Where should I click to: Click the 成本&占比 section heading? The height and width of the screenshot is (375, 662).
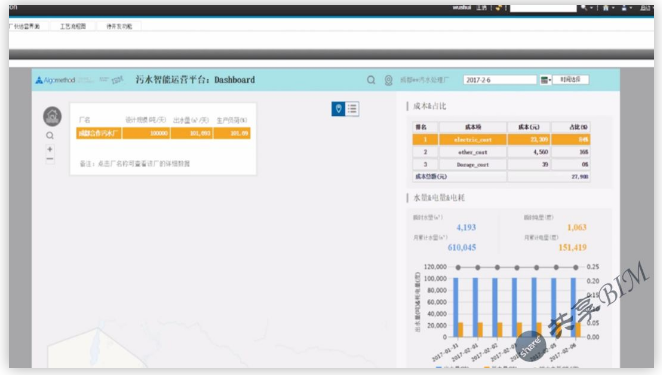(x=429, y=106)
